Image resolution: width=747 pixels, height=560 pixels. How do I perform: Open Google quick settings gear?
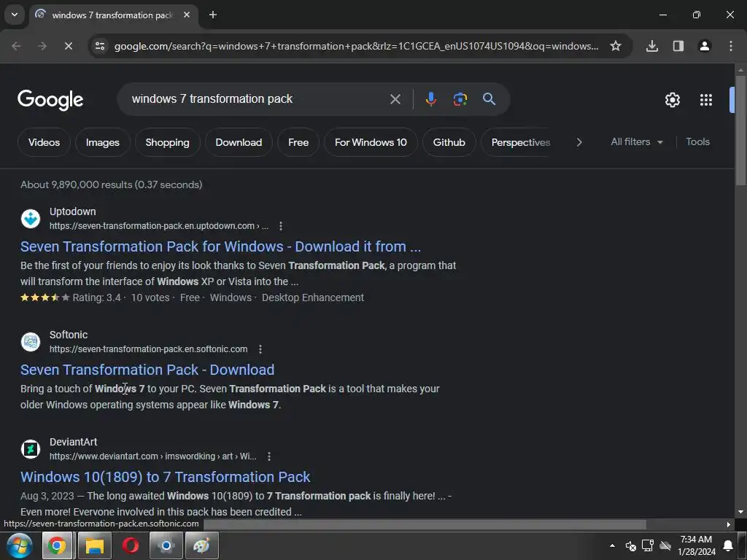click(672, 99)
